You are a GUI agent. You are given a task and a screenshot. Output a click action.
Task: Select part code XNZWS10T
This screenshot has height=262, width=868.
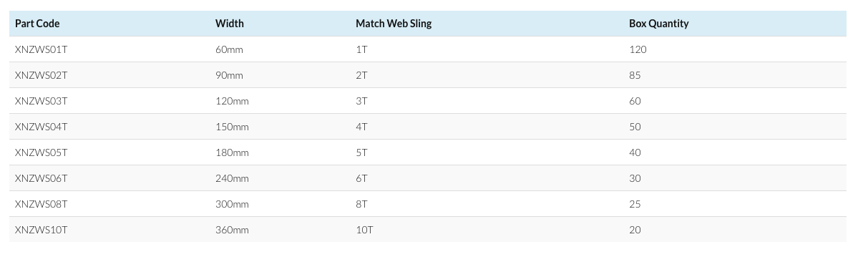[x=42, y=230]
